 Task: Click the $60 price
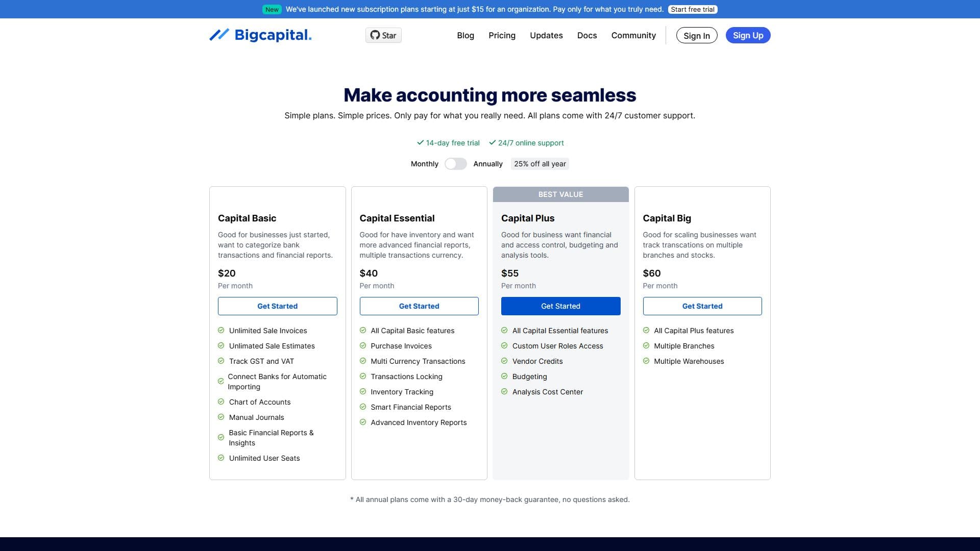[x=652, y=273]
